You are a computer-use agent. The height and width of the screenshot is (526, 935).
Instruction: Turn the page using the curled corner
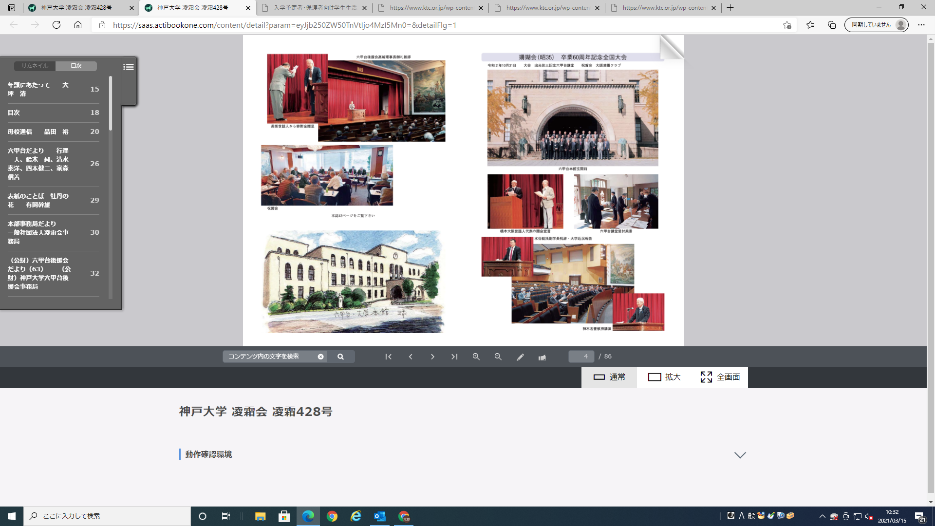(x=671, y=47)
